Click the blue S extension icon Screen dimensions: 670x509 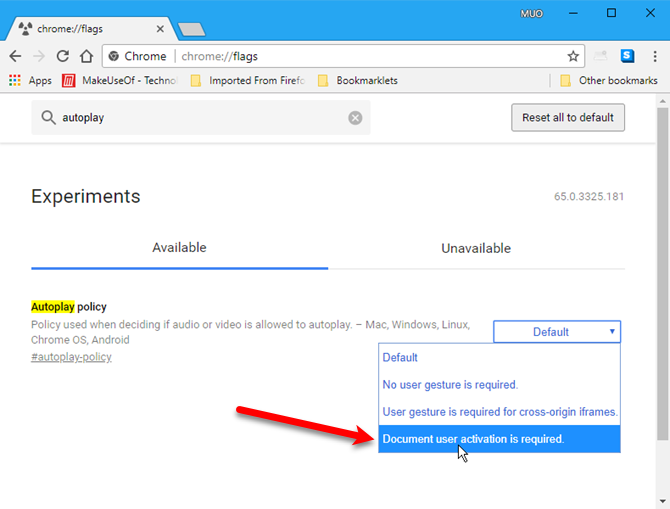coord(627,56)
